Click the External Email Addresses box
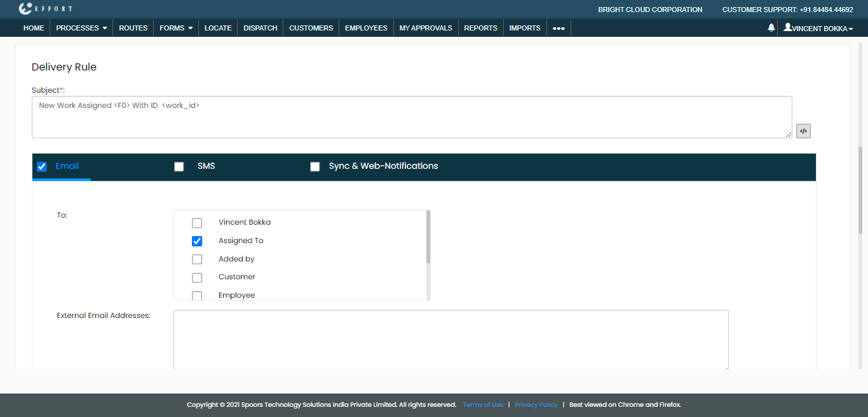Screen dimensions: 868x417 (x=451, y=340)
